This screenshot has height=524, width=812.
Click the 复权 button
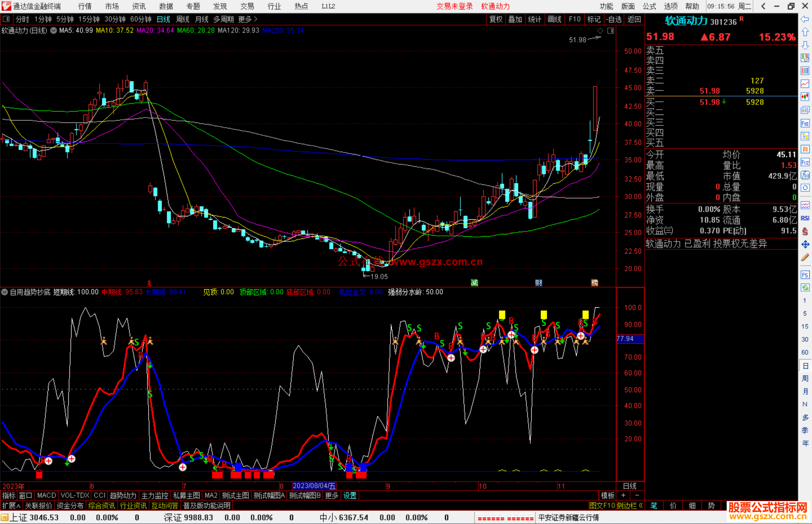[496, 19]
